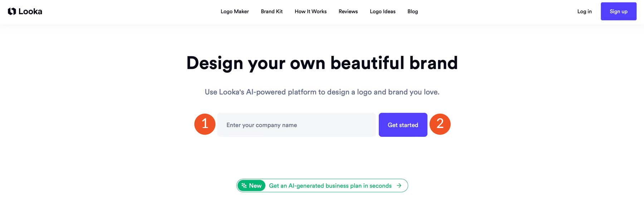Open the AI-generated business plan link
The width and height of the screenshot is (644, 209).
point(331,185)
